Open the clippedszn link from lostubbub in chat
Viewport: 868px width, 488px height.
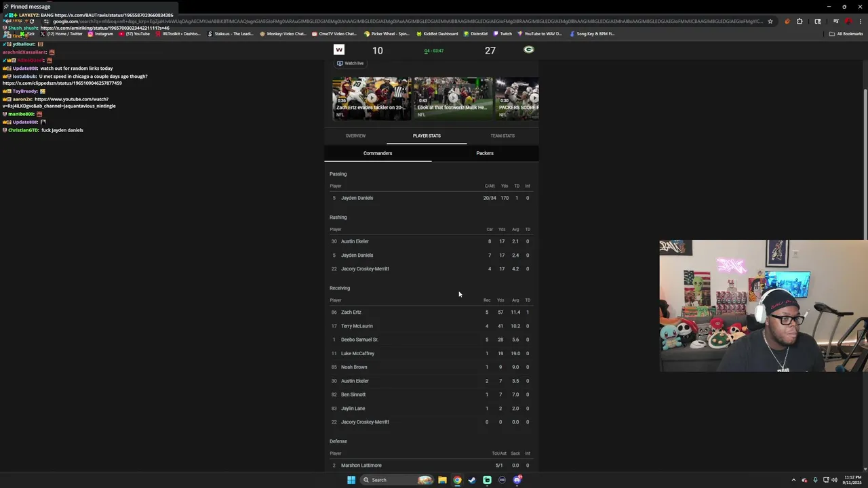pyautogui.click(x=62, y=83)
